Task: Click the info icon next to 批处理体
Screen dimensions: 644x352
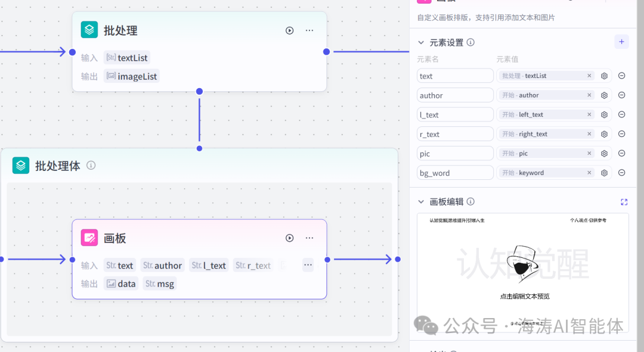Action: (91, 166)
